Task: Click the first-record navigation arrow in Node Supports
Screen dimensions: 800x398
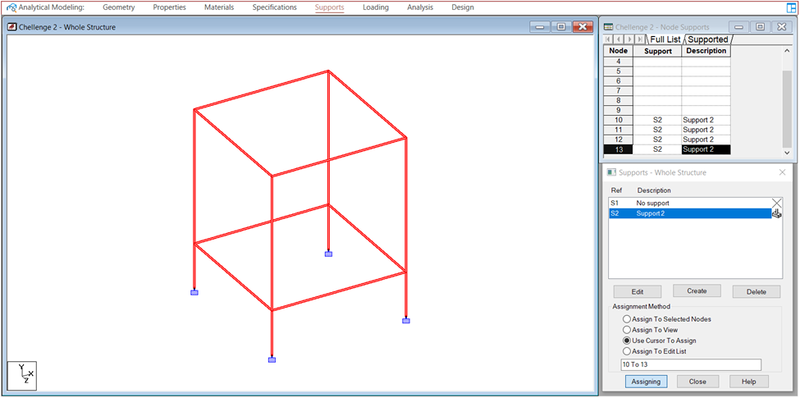Action: coord(608,39)
